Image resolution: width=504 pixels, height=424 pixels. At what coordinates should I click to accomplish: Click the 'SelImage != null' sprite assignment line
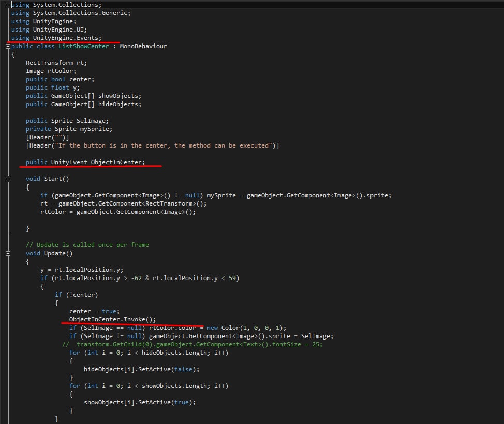click(201, 336)
